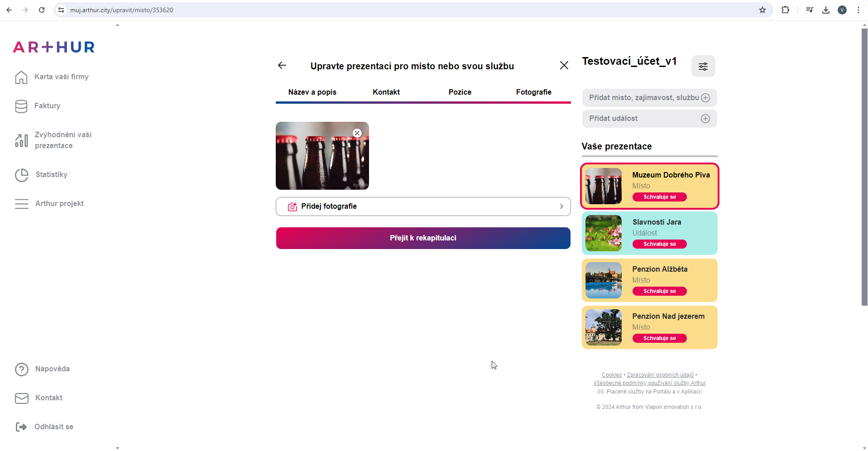Open account settings sliders icon

click(x=703, y=67)
